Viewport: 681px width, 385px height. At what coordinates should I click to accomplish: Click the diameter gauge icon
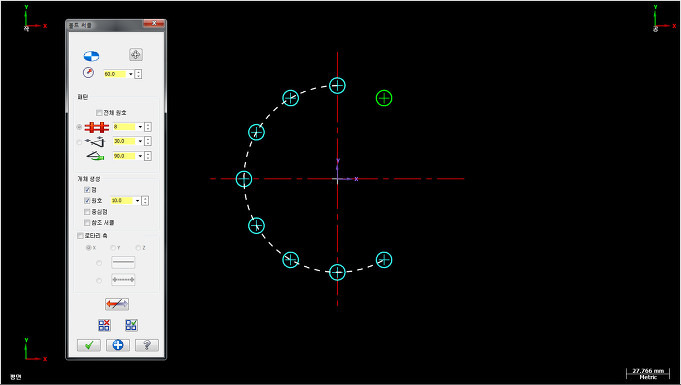tap(88, 73)
